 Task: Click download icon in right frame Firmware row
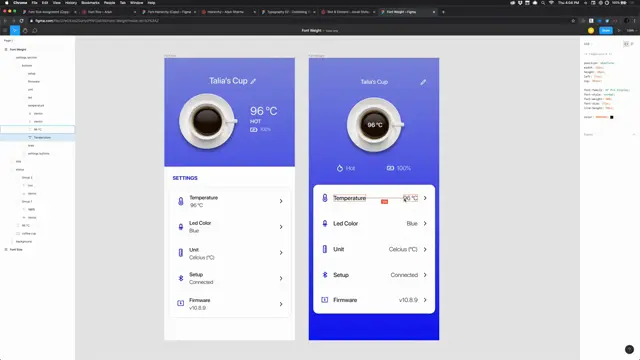(324, 300)
